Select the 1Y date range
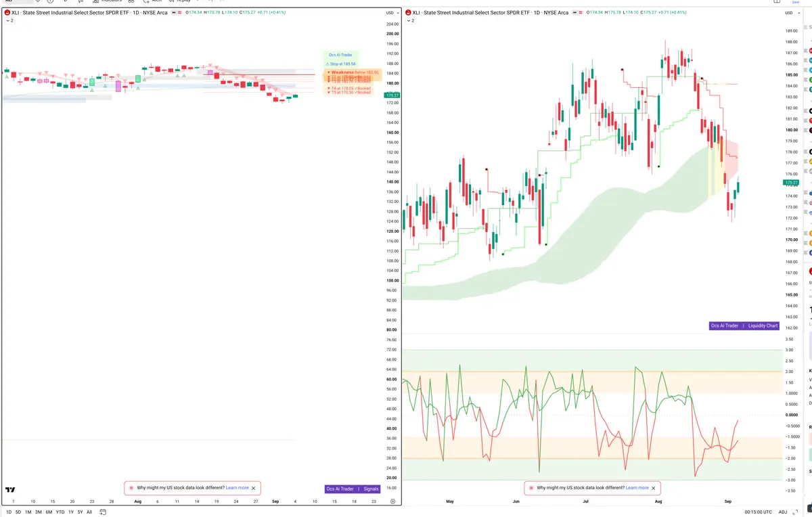 click(71, 512)
